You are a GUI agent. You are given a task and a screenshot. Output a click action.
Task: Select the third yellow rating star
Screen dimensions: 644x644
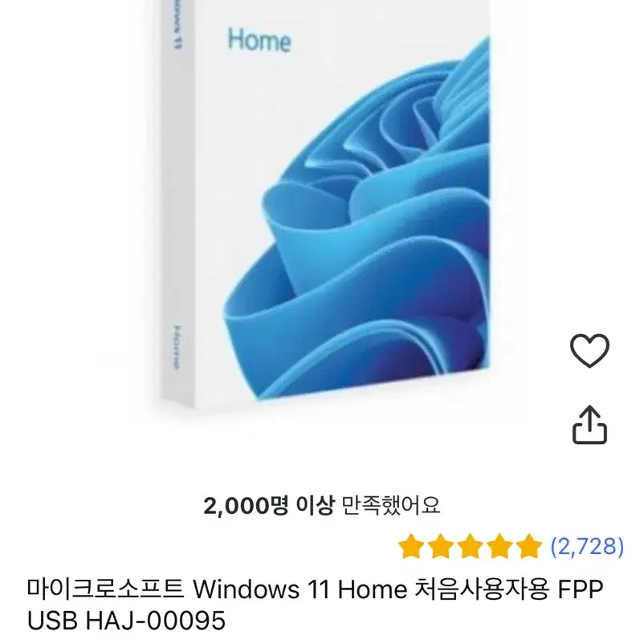[x=470, y=546]
